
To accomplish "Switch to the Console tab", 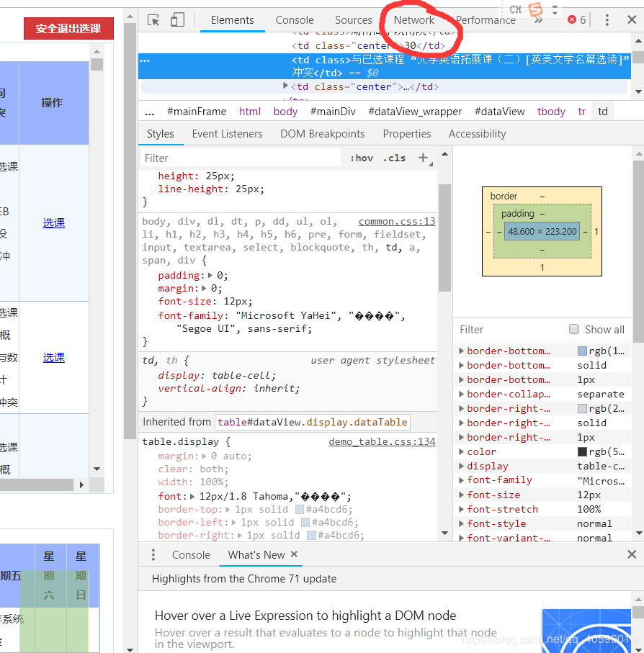I will 295,20.
